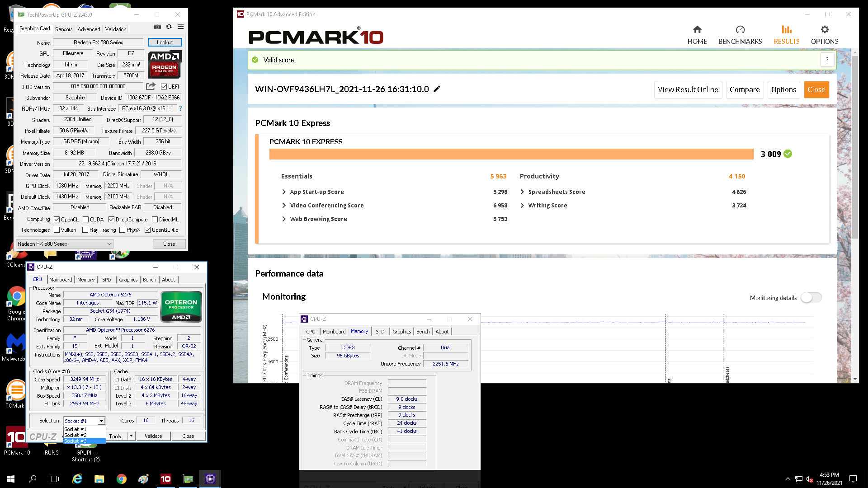Image resolution: width=868 pixels, height=488 pixels.
Task: Switch to CPU-Z taskbar icon
Action: [x=210, y=479]
